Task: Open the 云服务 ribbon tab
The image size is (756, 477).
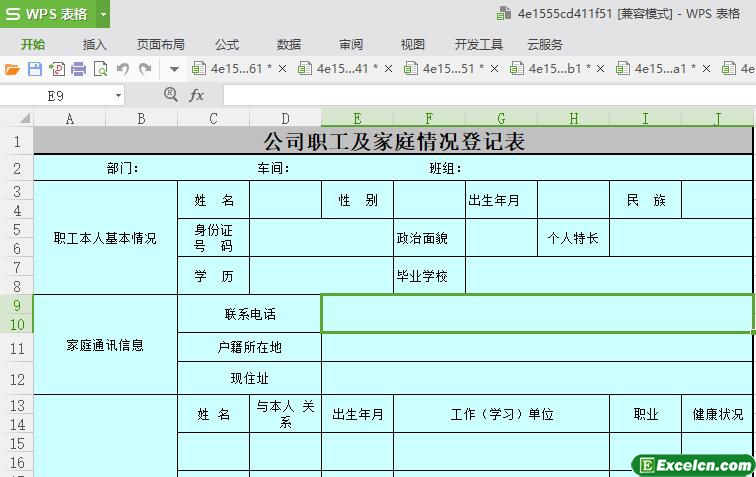Action: (x=545, y=45)
